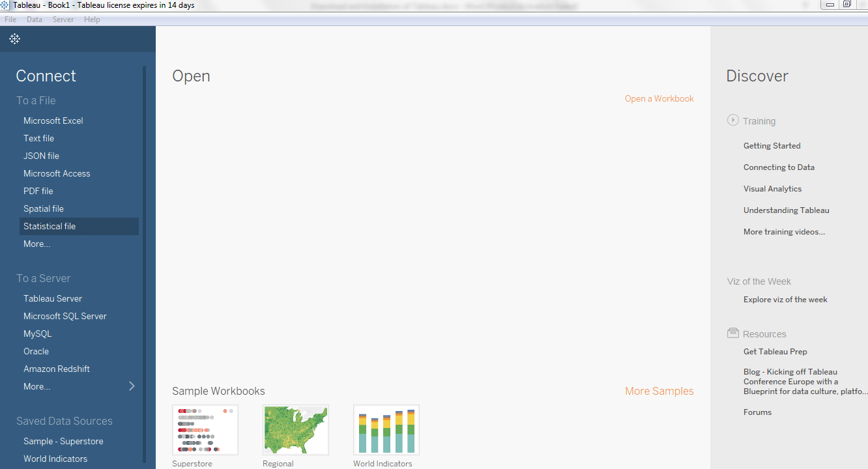Open Regional map sample thumbnail
This screenshot has width=868, height=469.
296,430
